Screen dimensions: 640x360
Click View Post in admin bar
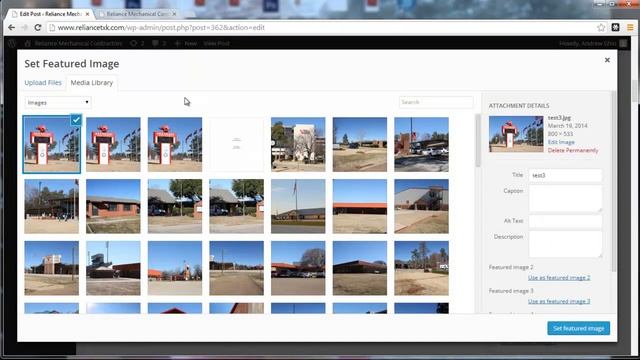(216, 43)
